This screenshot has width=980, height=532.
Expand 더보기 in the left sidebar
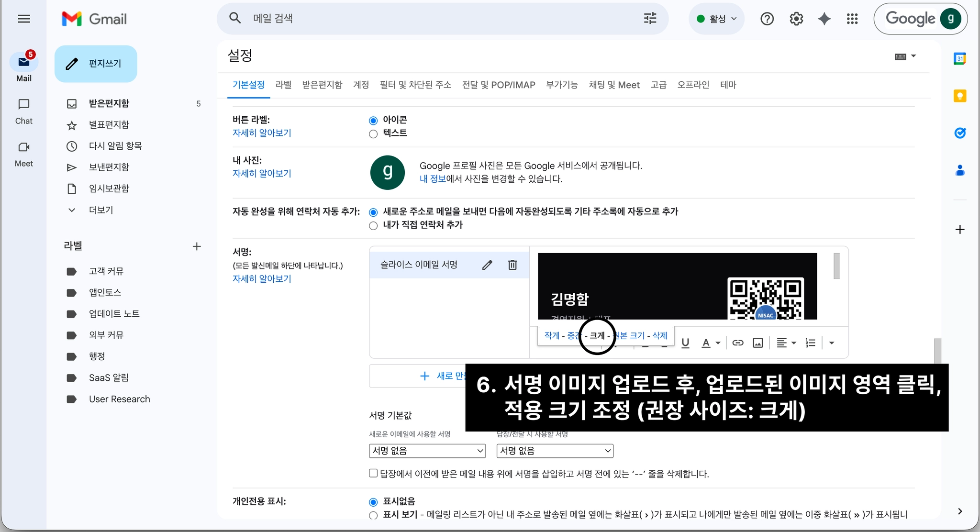click(x=100, y=210)
